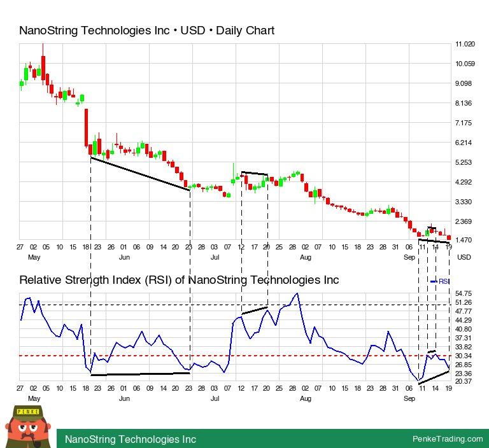The height and width of the screenshot is (448, 489).
Task: Click the 20.37 RSI axis value
Action: pos(464,381)
